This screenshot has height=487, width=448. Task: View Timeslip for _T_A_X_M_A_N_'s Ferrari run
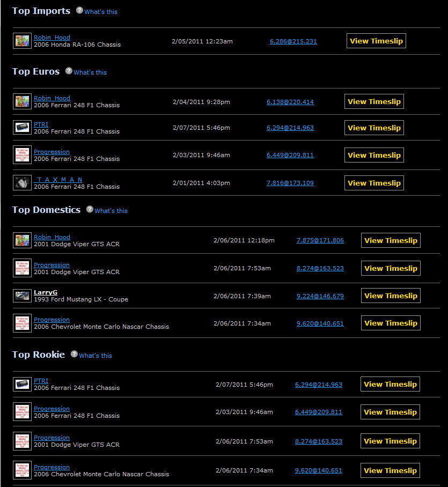click(x=374, y=183)
